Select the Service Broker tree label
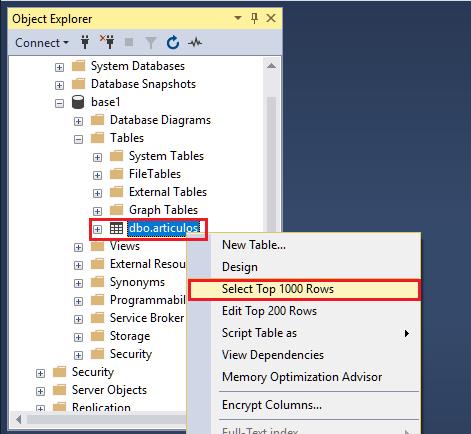This screenshot has width=471, height=434. (147, 318)
